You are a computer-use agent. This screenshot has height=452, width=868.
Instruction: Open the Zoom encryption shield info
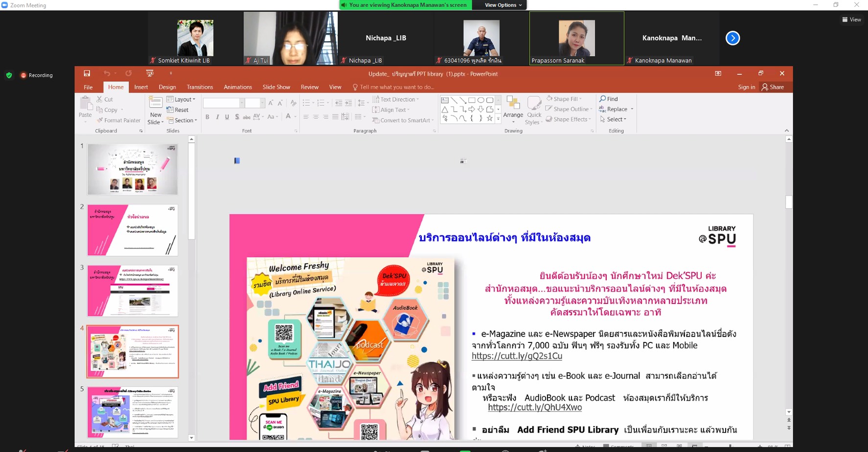[x=9, y=75]
